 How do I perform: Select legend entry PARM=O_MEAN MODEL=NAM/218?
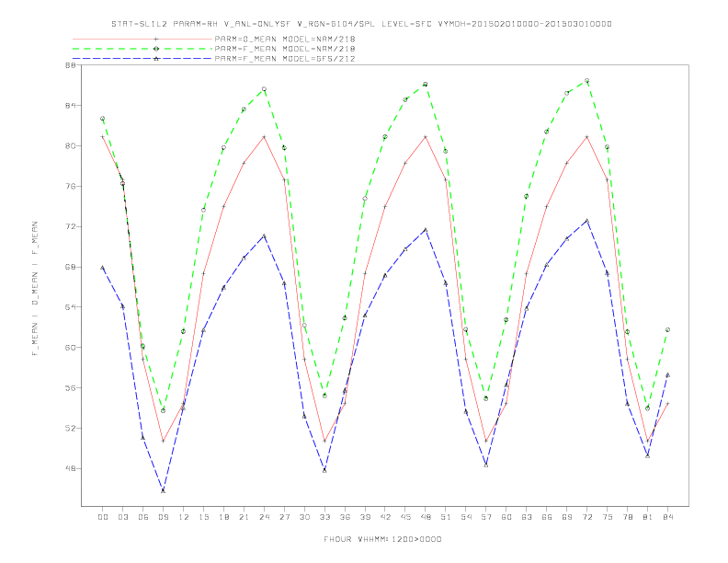pos(285,39)
